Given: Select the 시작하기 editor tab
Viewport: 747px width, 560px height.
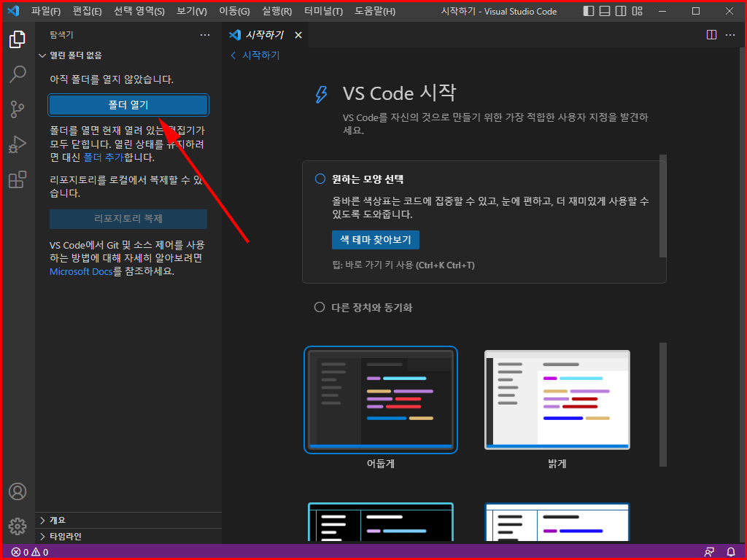Looking at the screenshot, I should point(266,35).
